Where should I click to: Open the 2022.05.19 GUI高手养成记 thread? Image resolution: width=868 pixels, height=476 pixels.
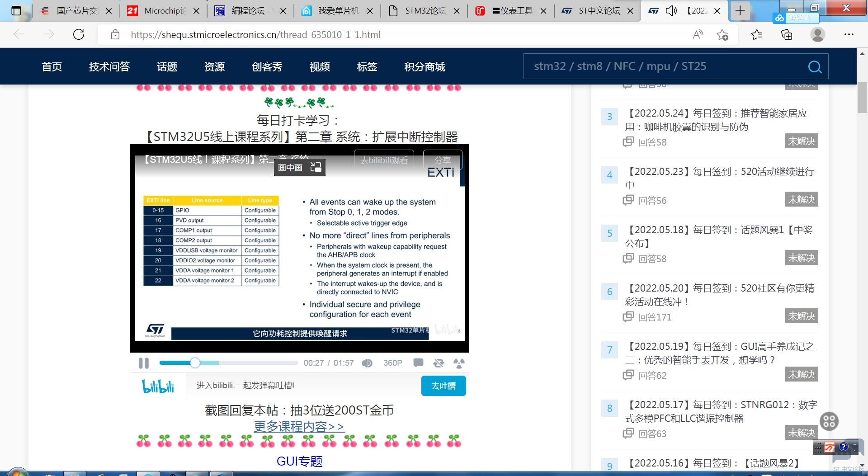pos(720,353)
